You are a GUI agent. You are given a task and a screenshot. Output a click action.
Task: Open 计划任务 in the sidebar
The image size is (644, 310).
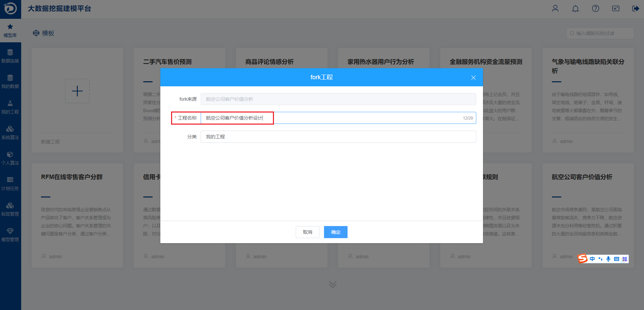pyautogui.click(x=10, y=183)
